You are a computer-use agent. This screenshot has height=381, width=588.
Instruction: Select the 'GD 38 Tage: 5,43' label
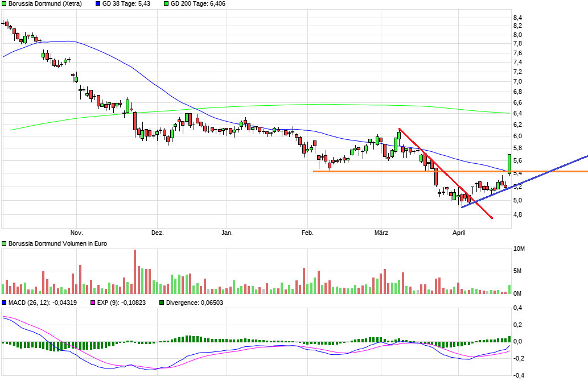tap(126, 4)
